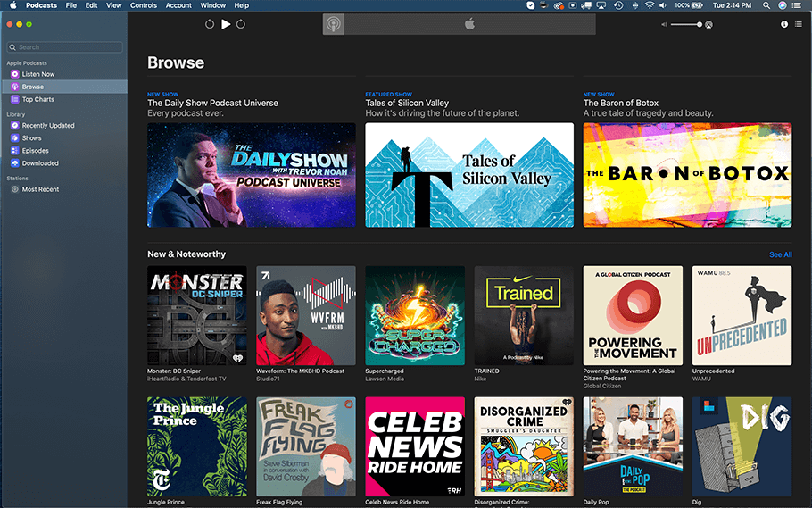Open Freak Flag Flying podcast artwork
The image size is (812, 508).
[x=306, y=446]
